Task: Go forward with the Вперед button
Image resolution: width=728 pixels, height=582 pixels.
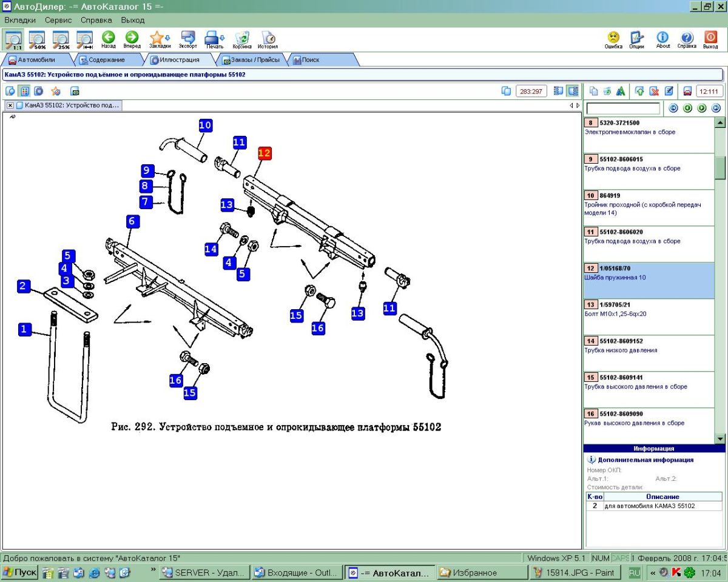Action: 132,39
